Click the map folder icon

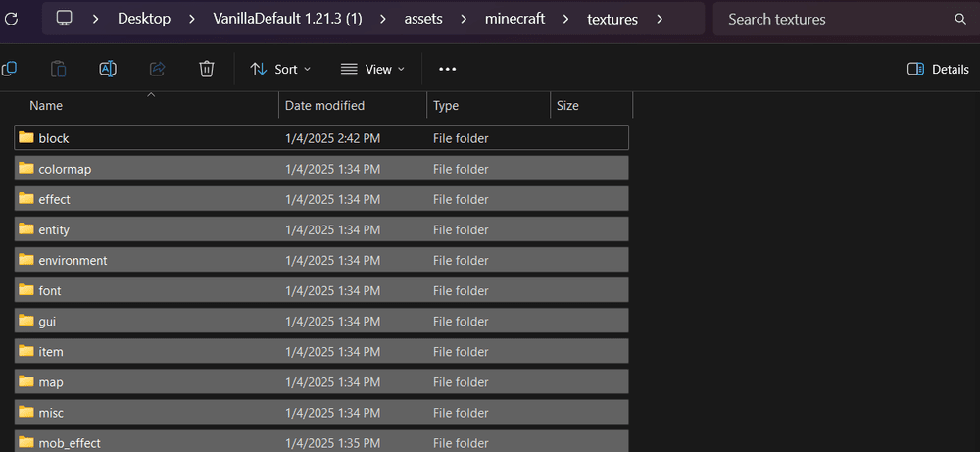point(26,381)
